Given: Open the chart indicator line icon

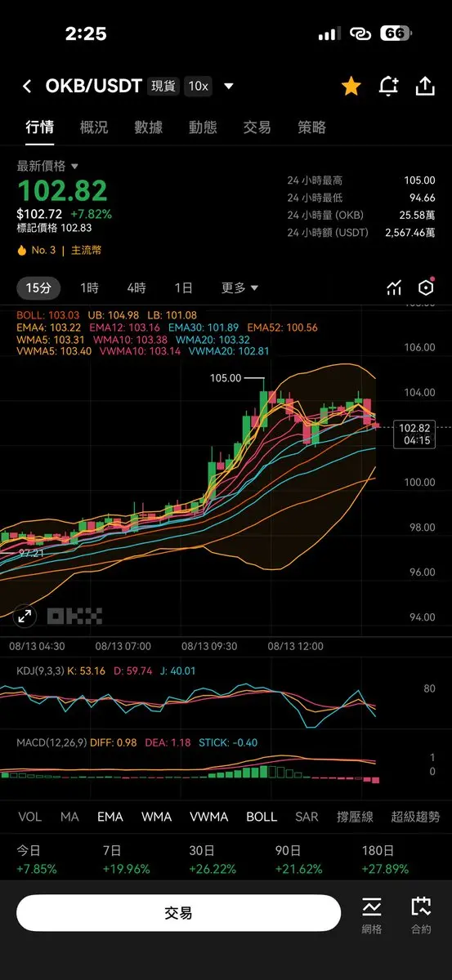Looking at the screenshot, I should tap(394, 287).
